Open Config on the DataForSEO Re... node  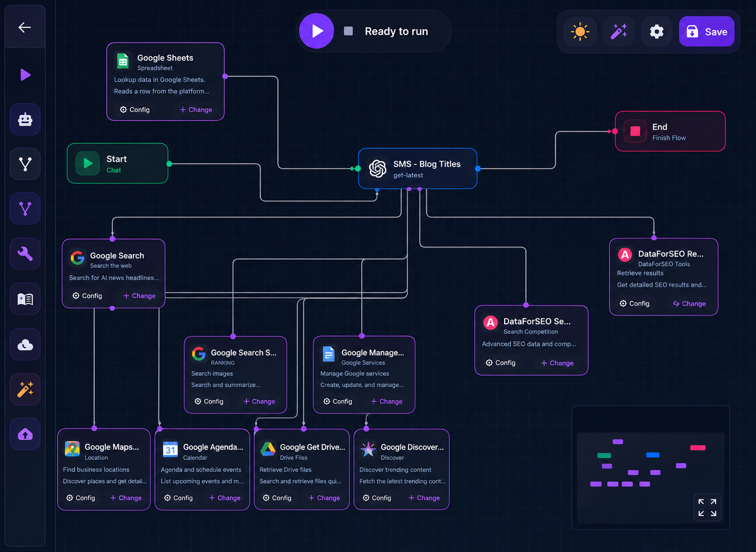[x=634, y=304]
